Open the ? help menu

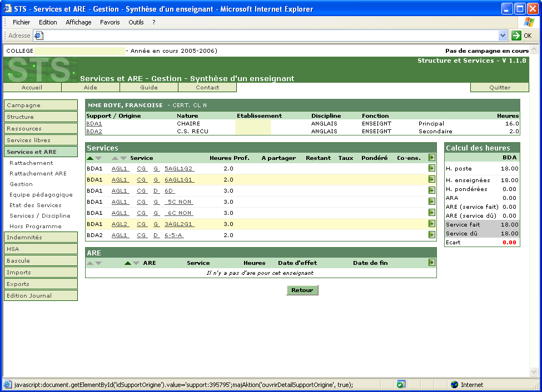pyautogui.click(x=154, y=22)
